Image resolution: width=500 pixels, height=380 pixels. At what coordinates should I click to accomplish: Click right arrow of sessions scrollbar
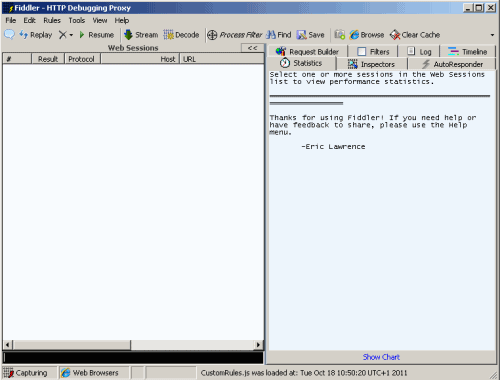258,345
